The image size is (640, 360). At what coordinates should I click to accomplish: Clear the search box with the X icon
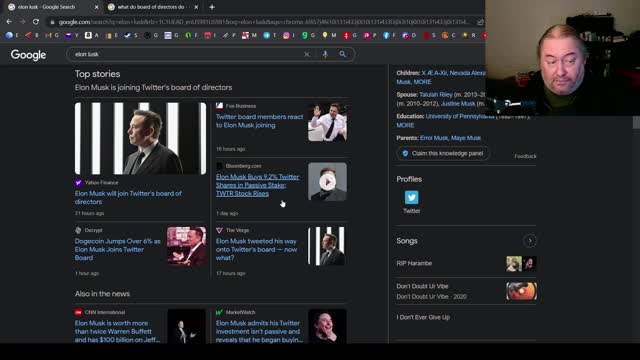pyautogui.click(x=307, y=54)
